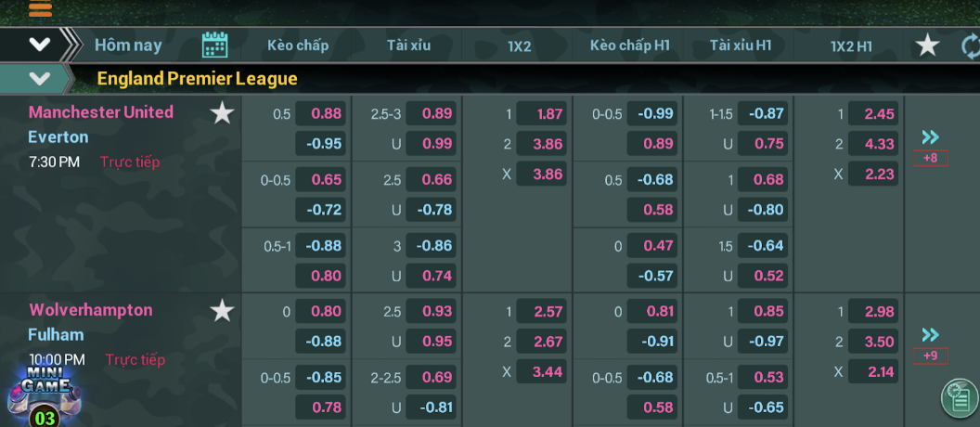This screenshot has width=980, height=427.
Task: Favorite the Manchester United vs Everton match
Action: (222, 113)
